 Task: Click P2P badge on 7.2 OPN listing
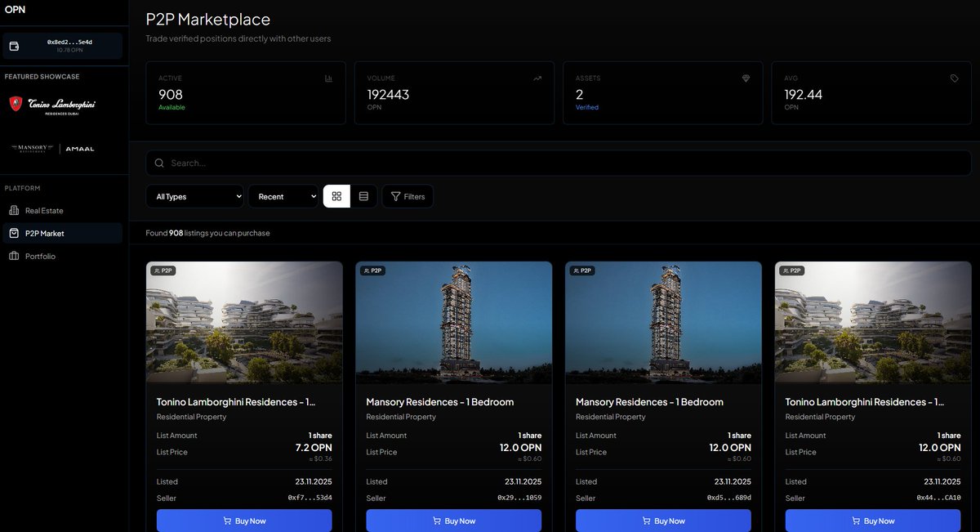pos(163,270)
